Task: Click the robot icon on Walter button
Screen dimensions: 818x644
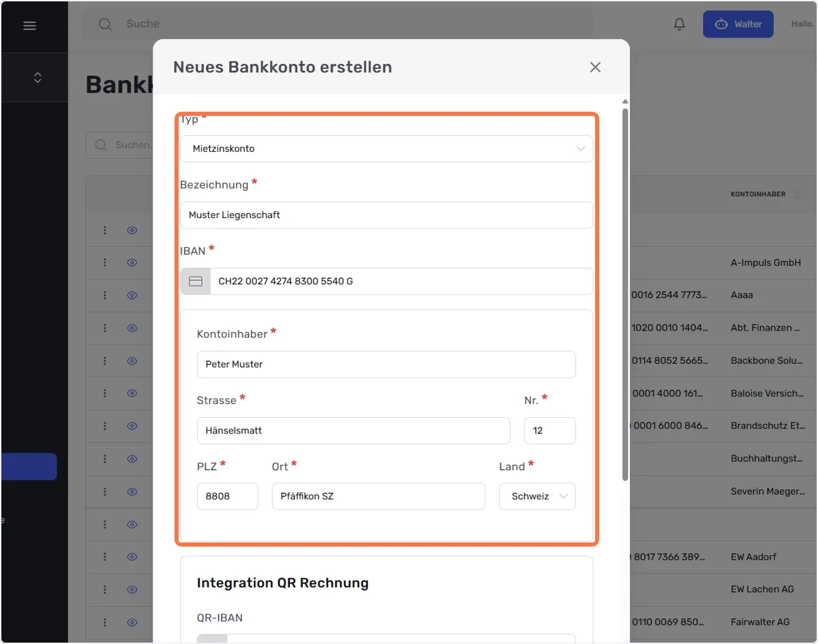Action: tap(721, 24)
